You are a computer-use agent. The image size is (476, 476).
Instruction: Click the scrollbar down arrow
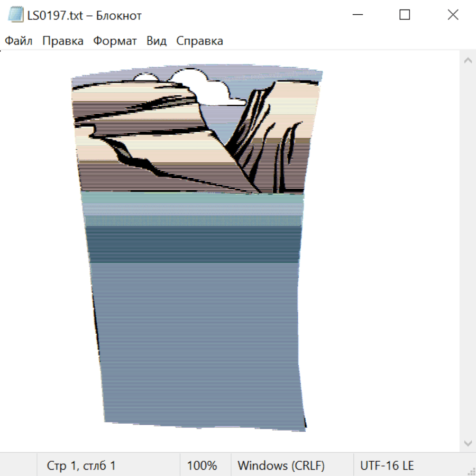tap(468, 443)
